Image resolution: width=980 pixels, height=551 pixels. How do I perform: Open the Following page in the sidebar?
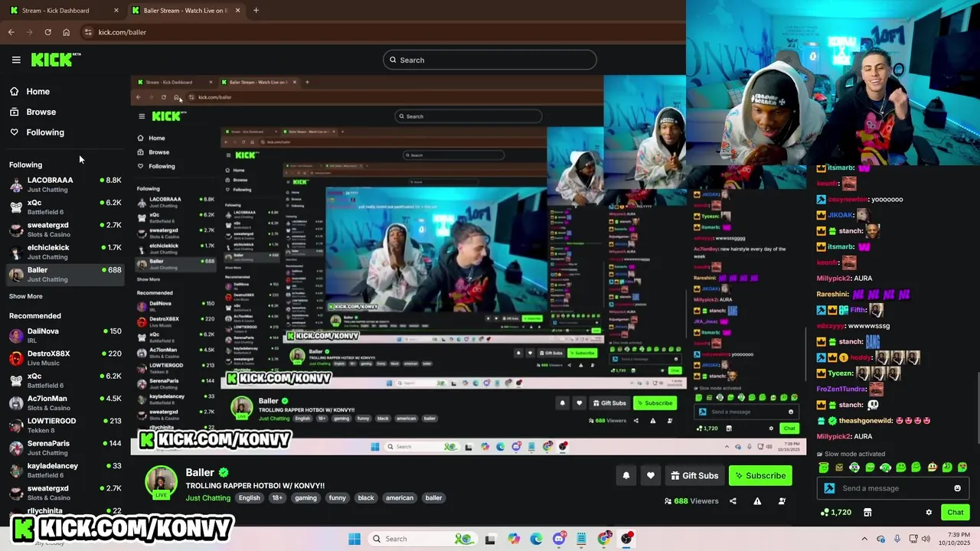[45, 132]
